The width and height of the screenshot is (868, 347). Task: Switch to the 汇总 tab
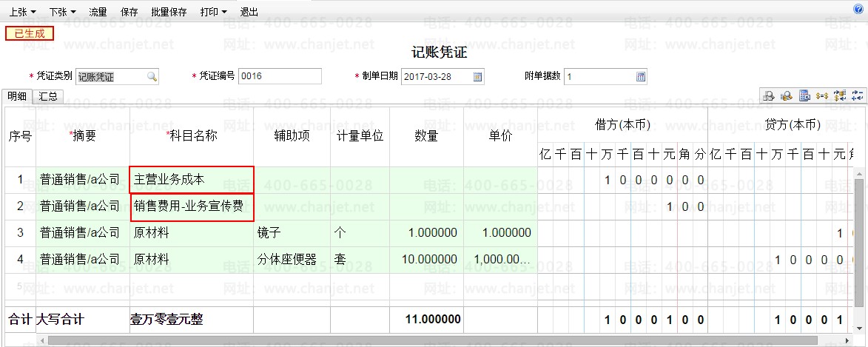pyautogui.click(x=48, y=96)
